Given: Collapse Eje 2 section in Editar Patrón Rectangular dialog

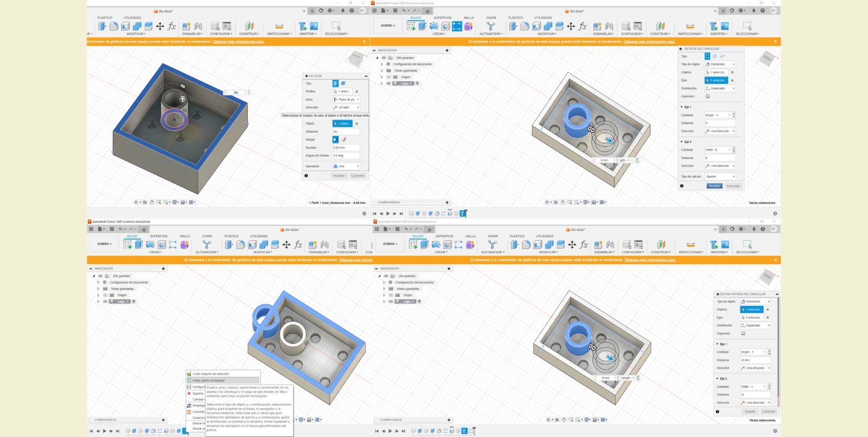Looking at the screenshot, I should [718, 378].
